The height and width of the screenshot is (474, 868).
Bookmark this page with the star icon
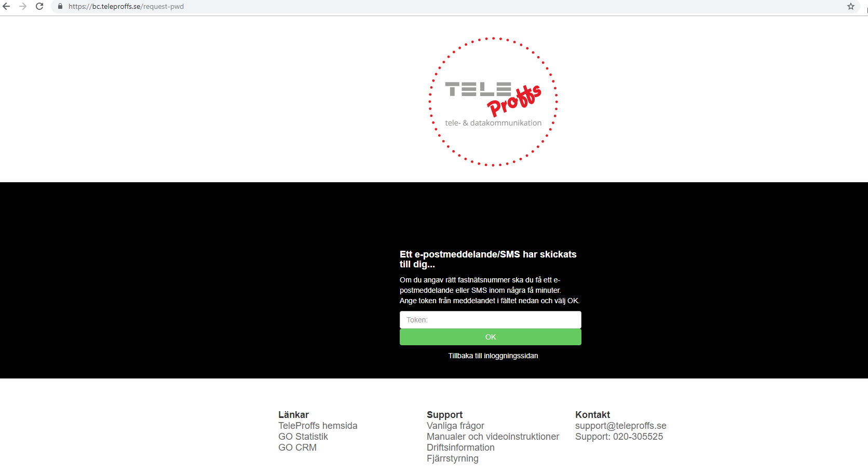pyautogui.click(x=851, y=6)
